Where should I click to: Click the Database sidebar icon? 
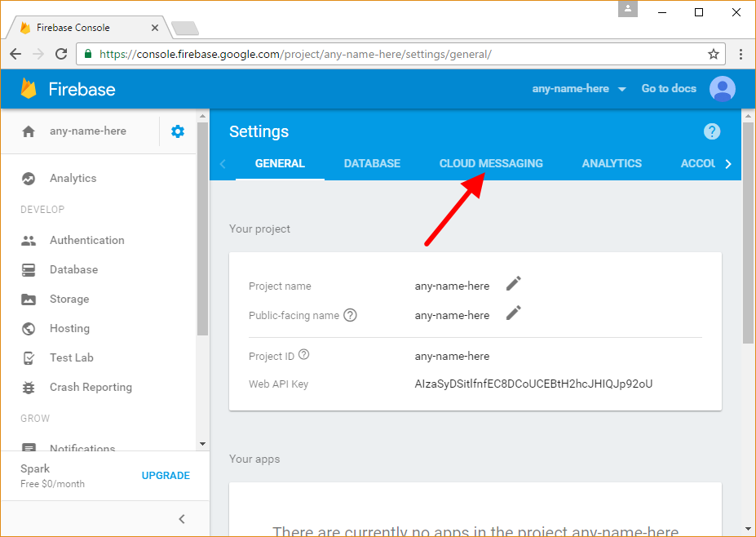pyautogui.click(x=29, y=269)
